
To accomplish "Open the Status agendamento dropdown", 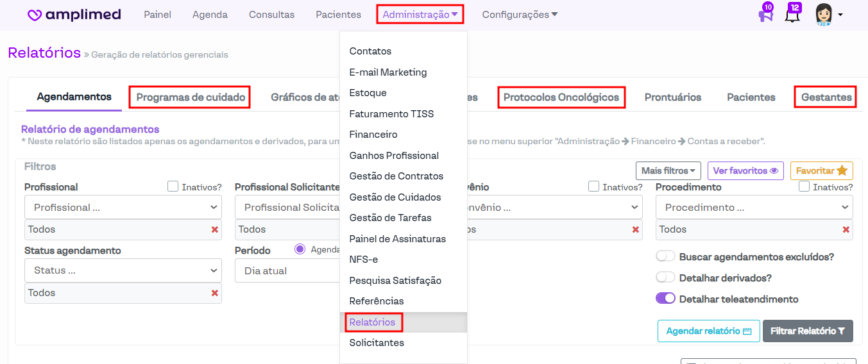I will click(123, 270).
